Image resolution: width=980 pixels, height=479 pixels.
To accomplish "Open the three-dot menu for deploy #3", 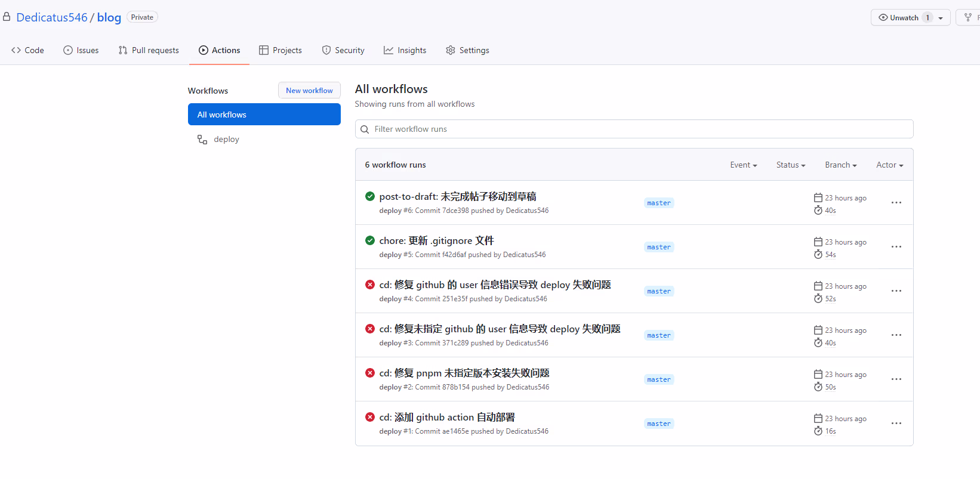I will 896,335.
